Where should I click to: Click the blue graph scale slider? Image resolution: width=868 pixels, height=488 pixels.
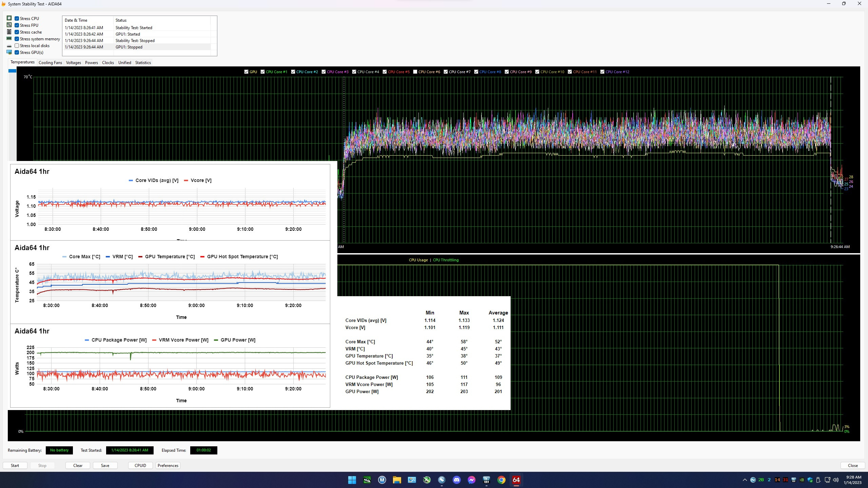point(12,71)
